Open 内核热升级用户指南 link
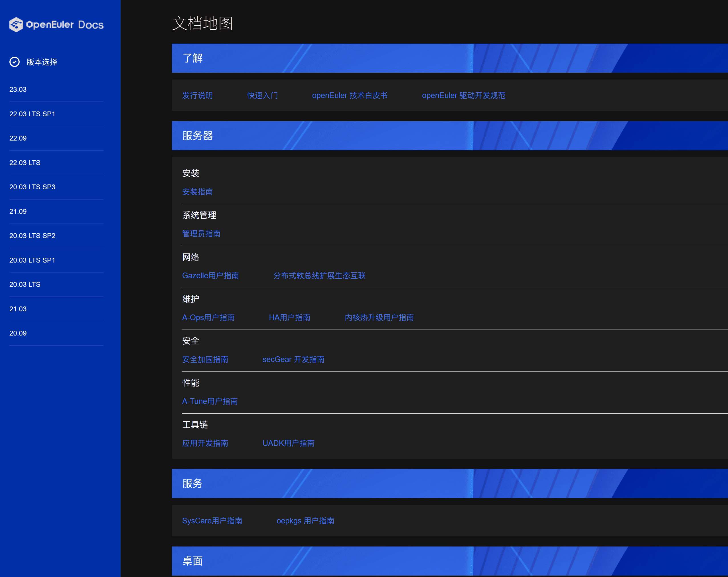Screen dimensions: 728x577 click(x=379, y=317)
